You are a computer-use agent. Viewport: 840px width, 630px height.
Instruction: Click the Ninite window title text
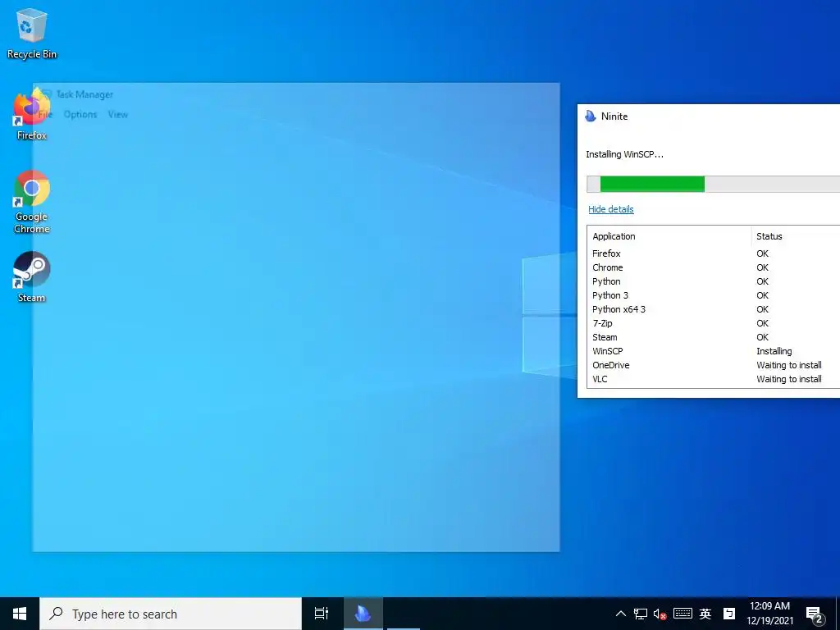click(x=614, y=116)
